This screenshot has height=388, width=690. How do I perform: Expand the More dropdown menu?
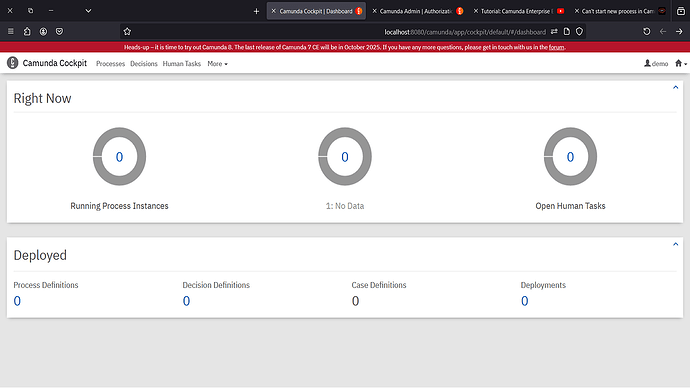coord(217,64)
